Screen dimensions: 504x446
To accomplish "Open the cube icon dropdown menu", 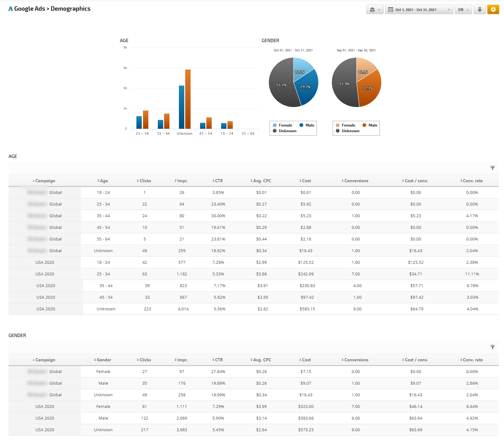I will [x=375, y=10].
